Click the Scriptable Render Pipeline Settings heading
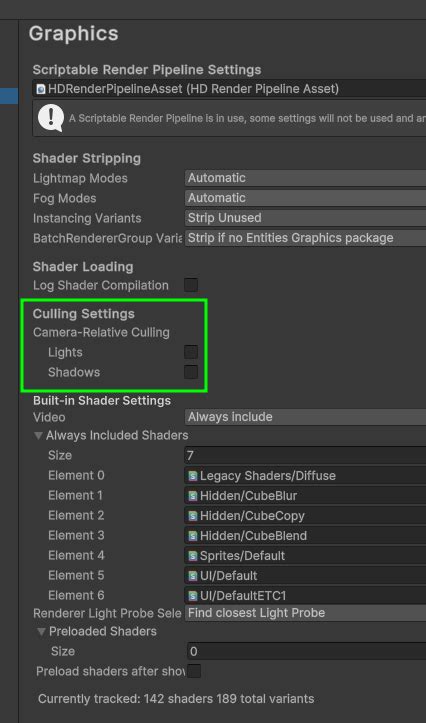The height and width of the screenshot is (723, 426). tap(147, 70)
